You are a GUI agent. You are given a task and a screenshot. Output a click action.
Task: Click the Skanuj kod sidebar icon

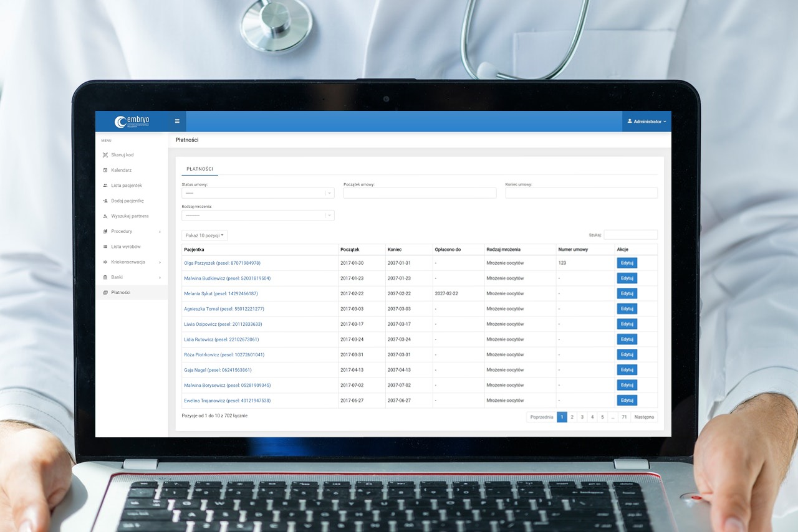105,155
